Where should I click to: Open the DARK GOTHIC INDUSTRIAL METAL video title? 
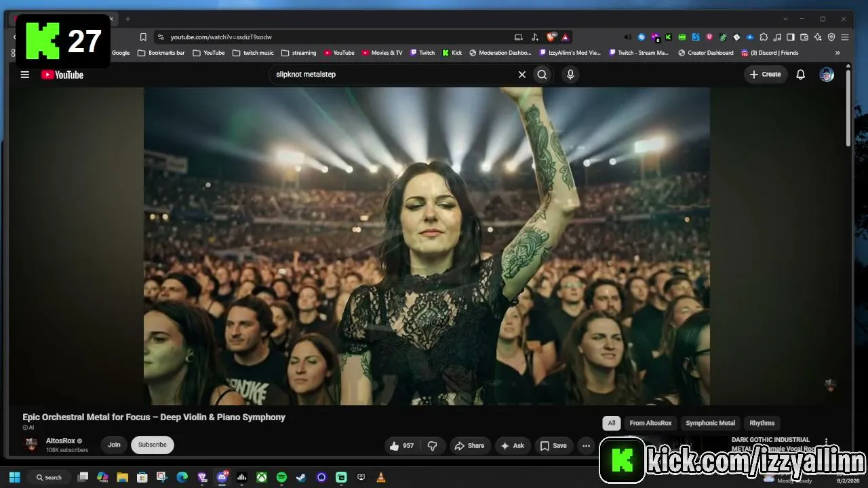773,444
